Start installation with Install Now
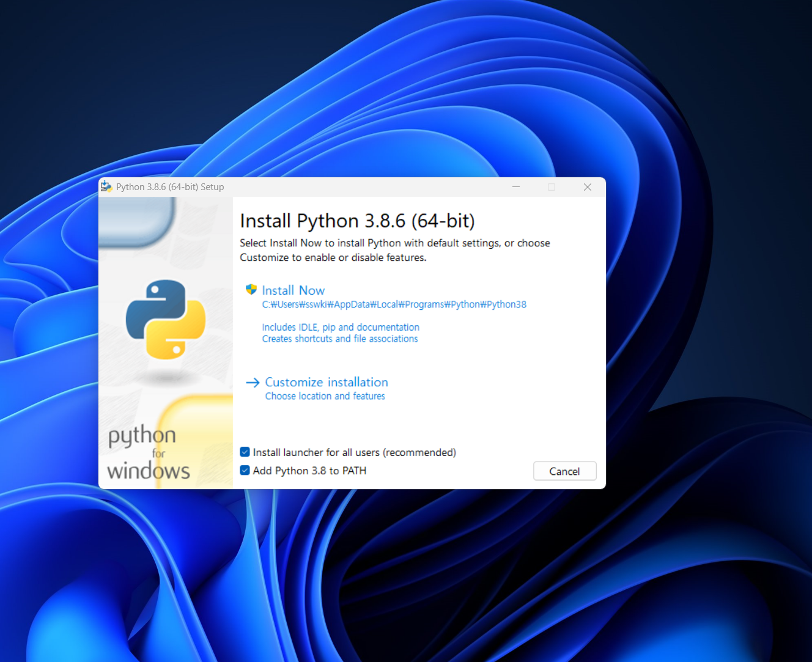 (293, 290)
